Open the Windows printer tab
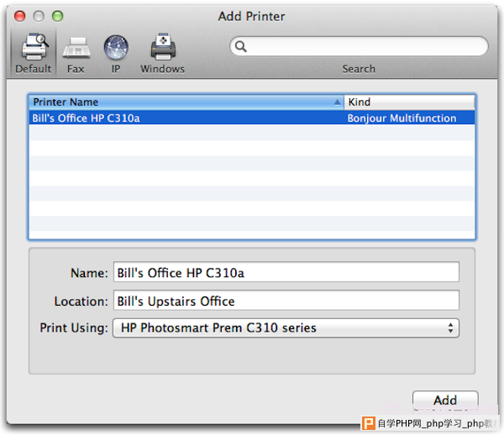 point(162,54)
